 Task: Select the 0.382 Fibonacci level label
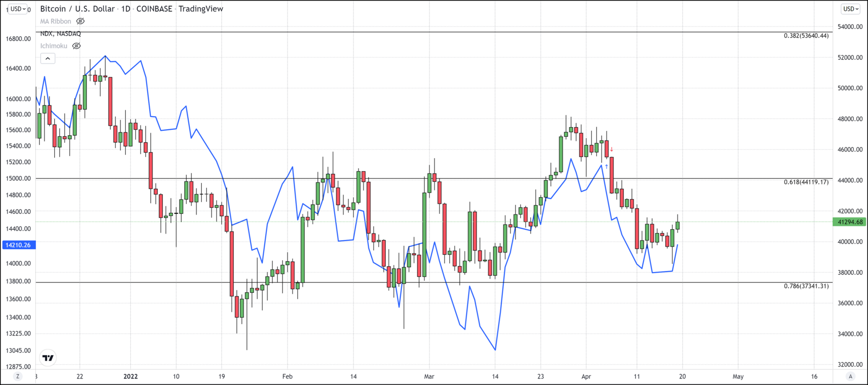click(806, 36)
